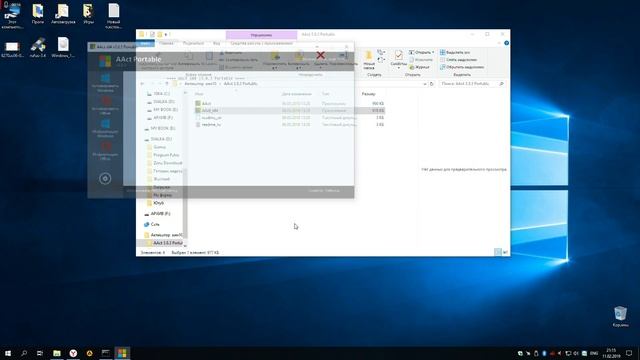Click the Выделить все button
Viewport: 640px width, 360px height.
click(455, 52)
